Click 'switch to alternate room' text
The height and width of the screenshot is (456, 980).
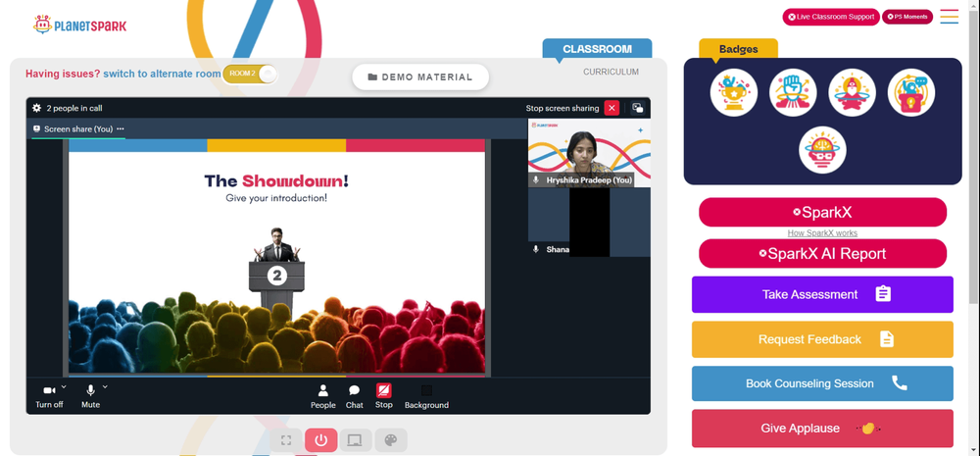click(x=162, y=74)
